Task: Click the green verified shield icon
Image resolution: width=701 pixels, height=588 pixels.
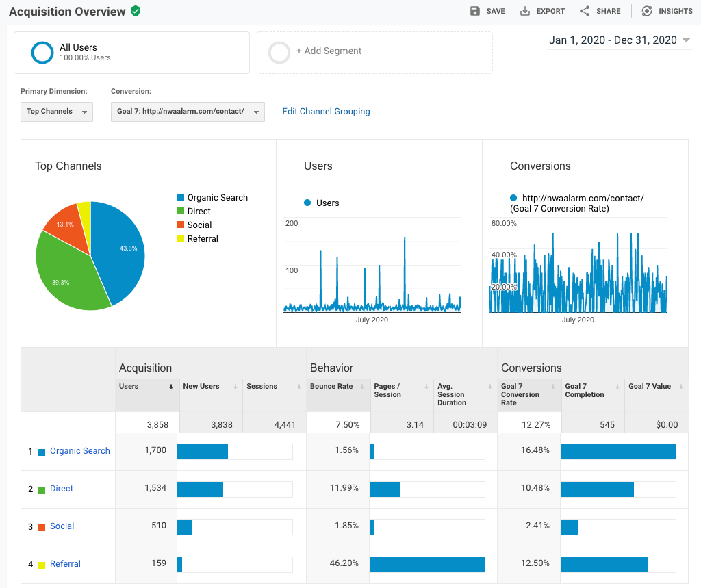Action: click(x=136, y=11)
